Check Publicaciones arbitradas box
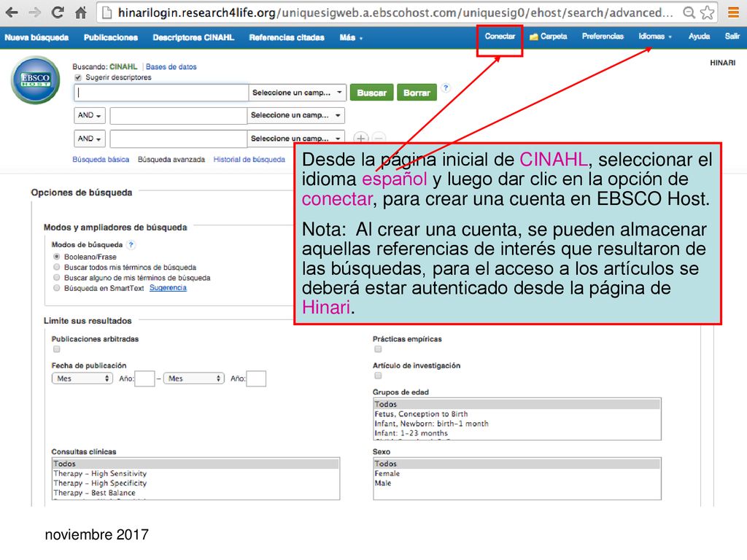The height and width of the screenshot is (560, 747). click(x=57, y=349)
